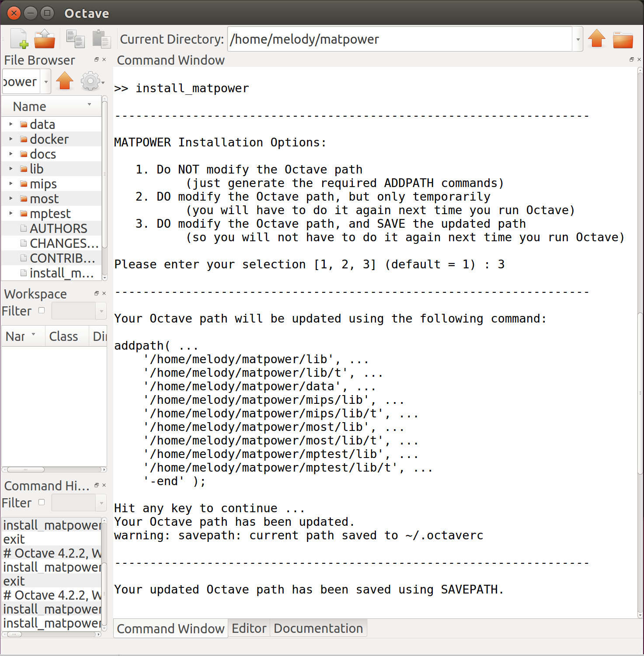Select the docker folder icon

coord(24,139)
